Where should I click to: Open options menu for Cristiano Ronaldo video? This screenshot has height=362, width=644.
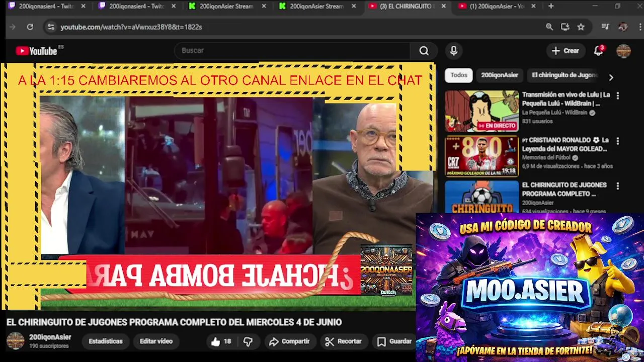click(618, 141)
